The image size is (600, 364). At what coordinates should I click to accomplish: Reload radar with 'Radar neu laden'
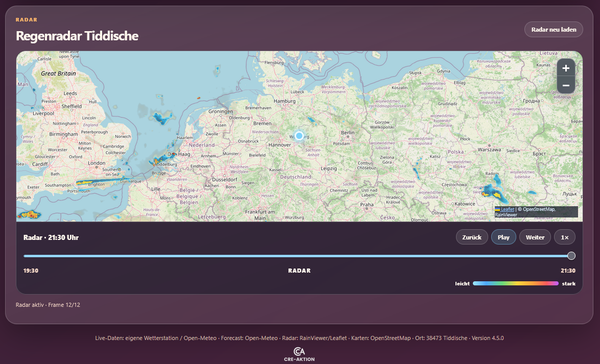[554, 30]
